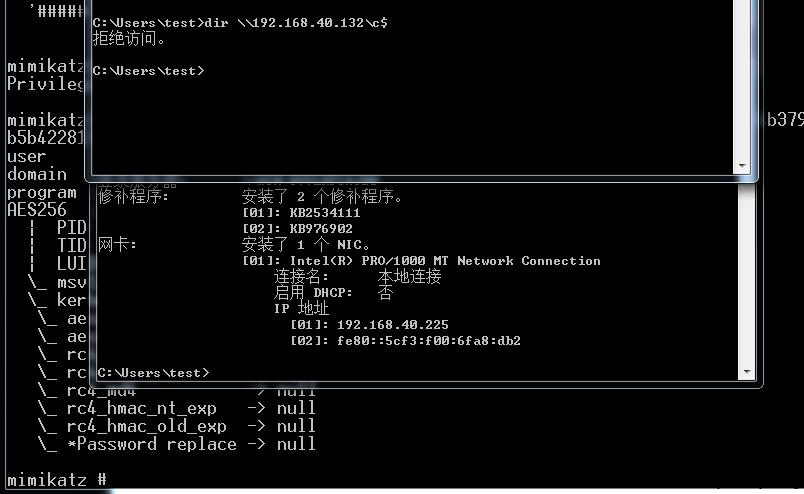Image resolution: width=804 pixels, height=494 pixels.
Task: Click the systeminfo window's vertical scrollbar track
Action: coord(747,274)
